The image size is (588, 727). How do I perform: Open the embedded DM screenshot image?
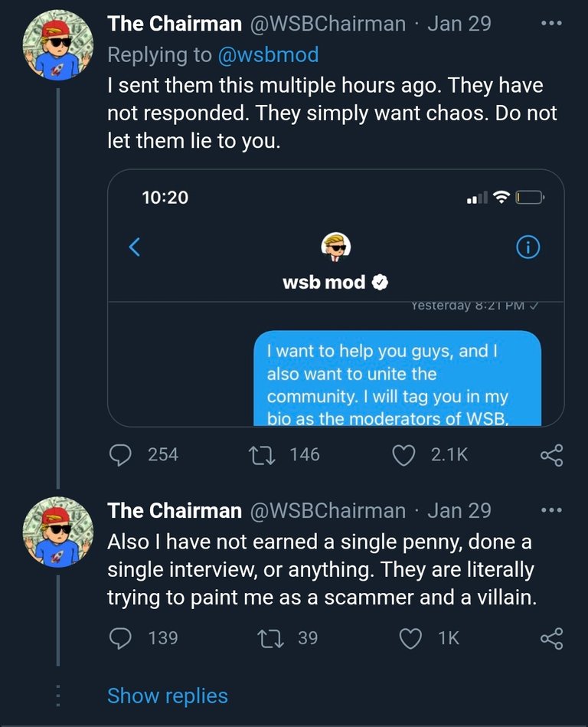(x=336, y=297)
